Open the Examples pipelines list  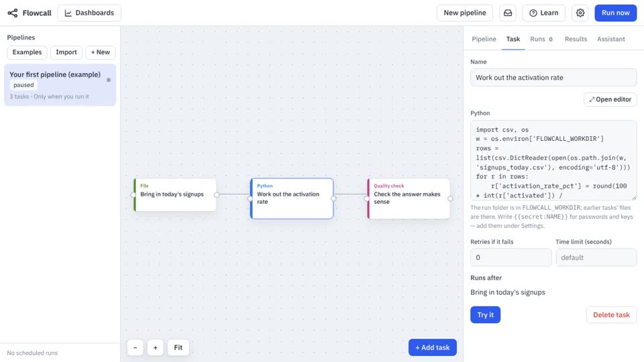pos(27,52)
